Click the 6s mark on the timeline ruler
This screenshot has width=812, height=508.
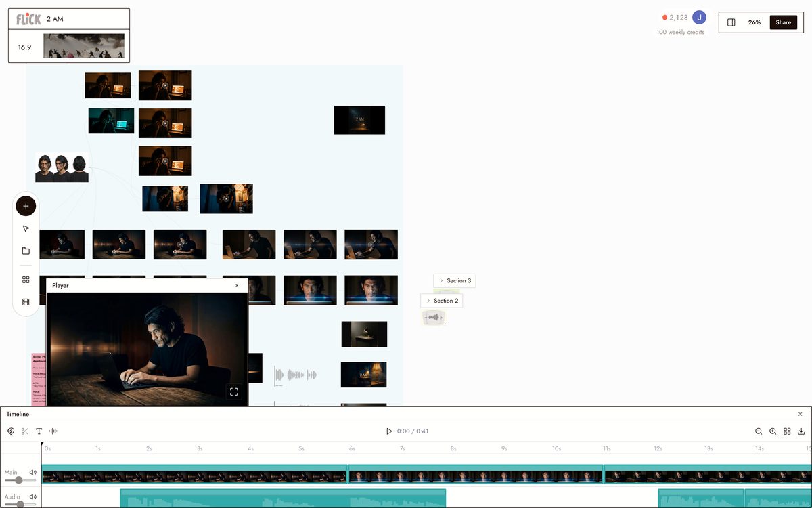pos(352,448)
